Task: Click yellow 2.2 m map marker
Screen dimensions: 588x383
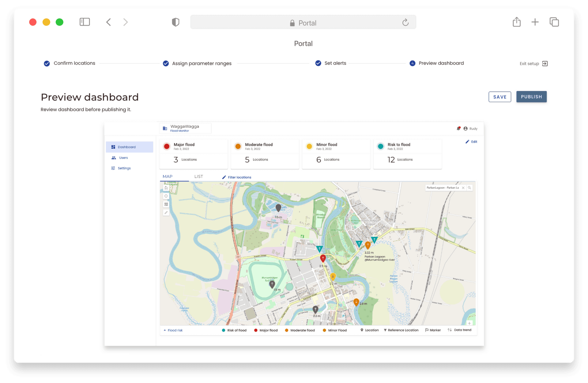Action: pos(333,277)
